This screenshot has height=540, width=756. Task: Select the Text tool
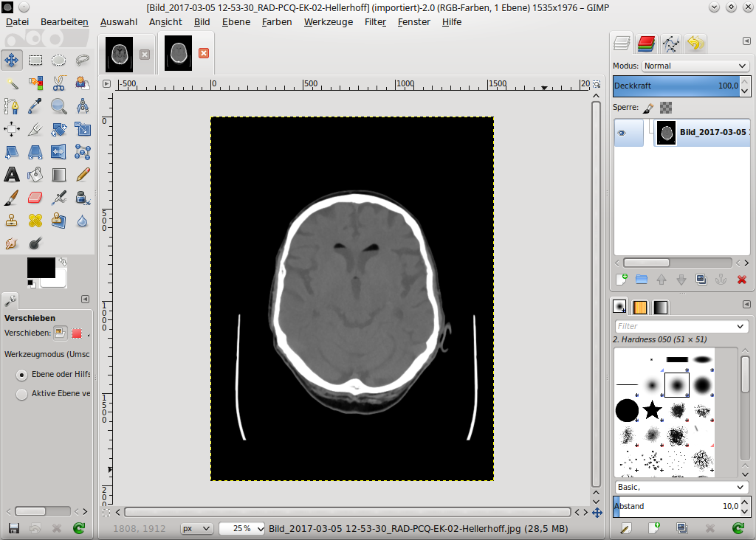click(12, 175)
